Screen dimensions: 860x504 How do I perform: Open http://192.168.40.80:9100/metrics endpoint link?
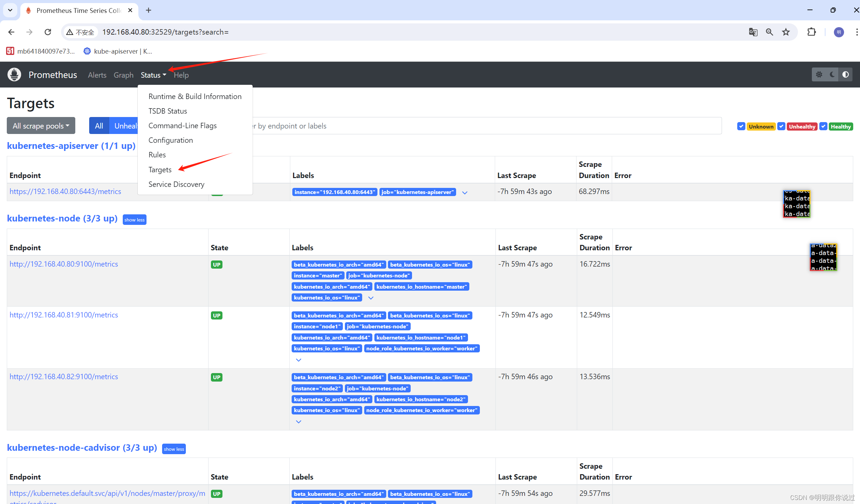[x=64, y=264]
